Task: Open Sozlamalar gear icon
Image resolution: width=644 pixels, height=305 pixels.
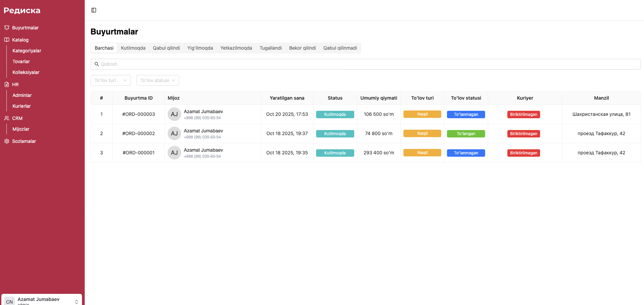Action: [x=7, y=141]
